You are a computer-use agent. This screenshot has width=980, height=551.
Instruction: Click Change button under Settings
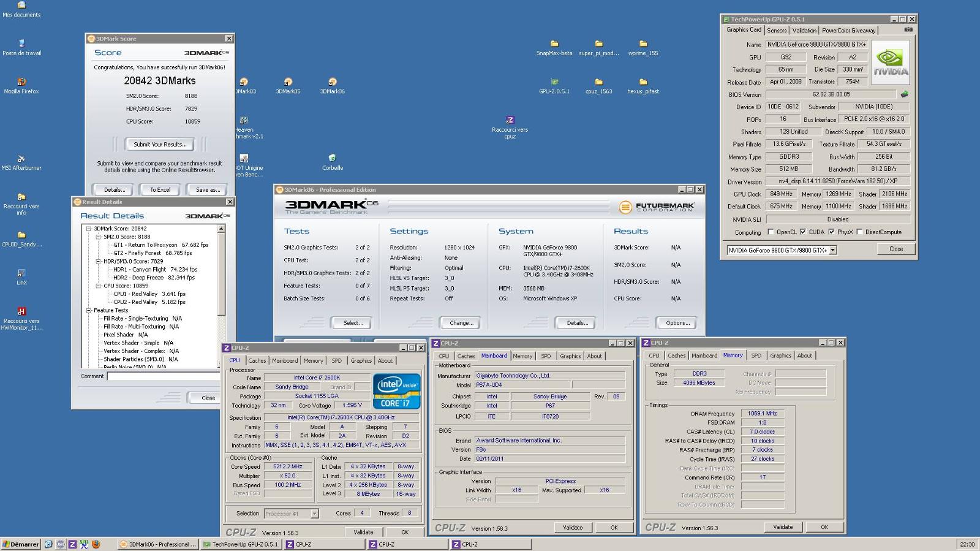(x=461, y=323)
